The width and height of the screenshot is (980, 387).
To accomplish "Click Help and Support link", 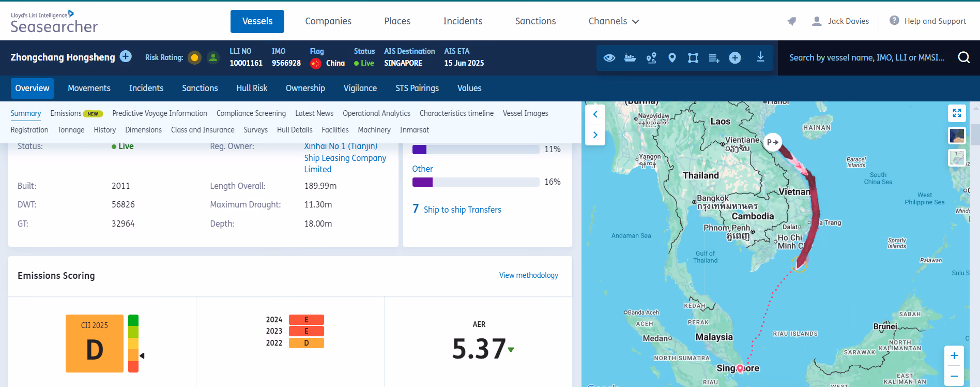I will 935,21.
